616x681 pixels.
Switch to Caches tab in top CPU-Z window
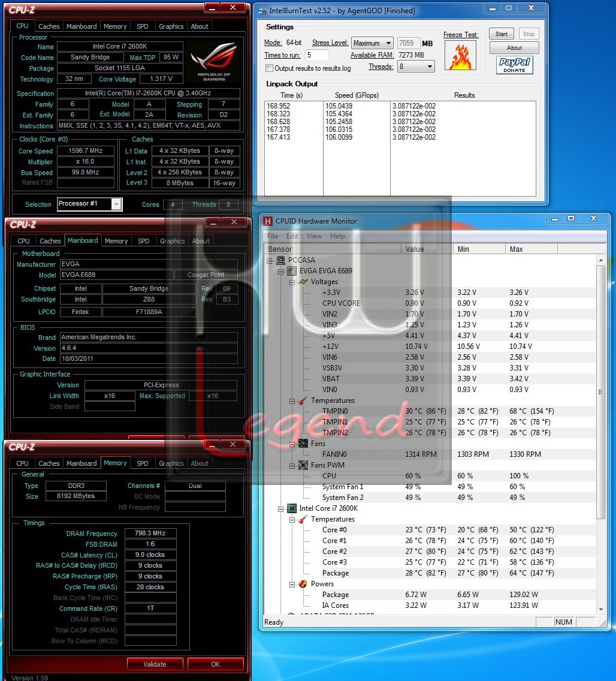tap(49, 26)
